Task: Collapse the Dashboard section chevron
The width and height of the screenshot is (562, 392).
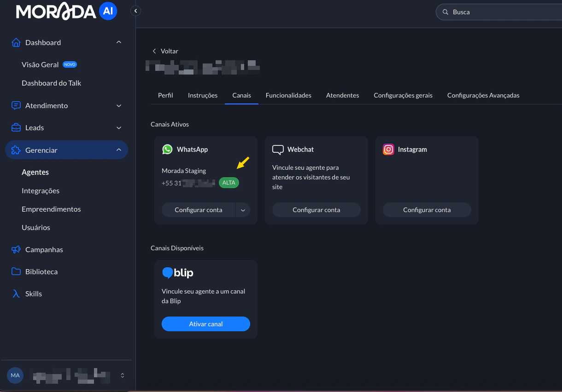Action: click(119, 42)
